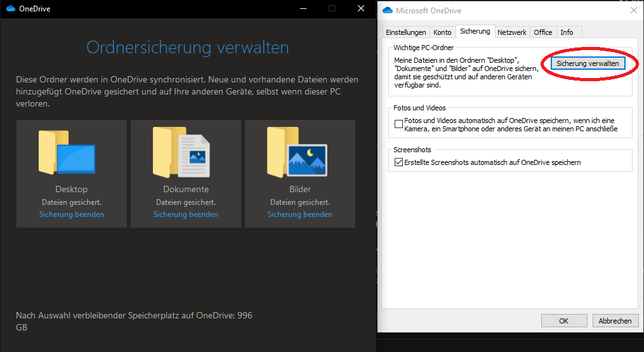Image resolution: width=644 pixels, height=352 pixels.
Task: Select the Sicherung tab
Action: pyautogui.click(x=475, y=31)
